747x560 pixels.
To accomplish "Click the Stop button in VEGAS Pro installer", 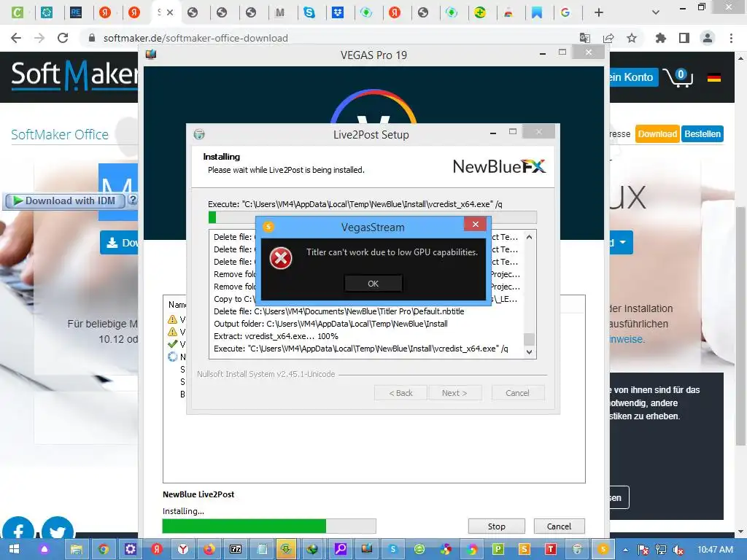I will (496, 526).
